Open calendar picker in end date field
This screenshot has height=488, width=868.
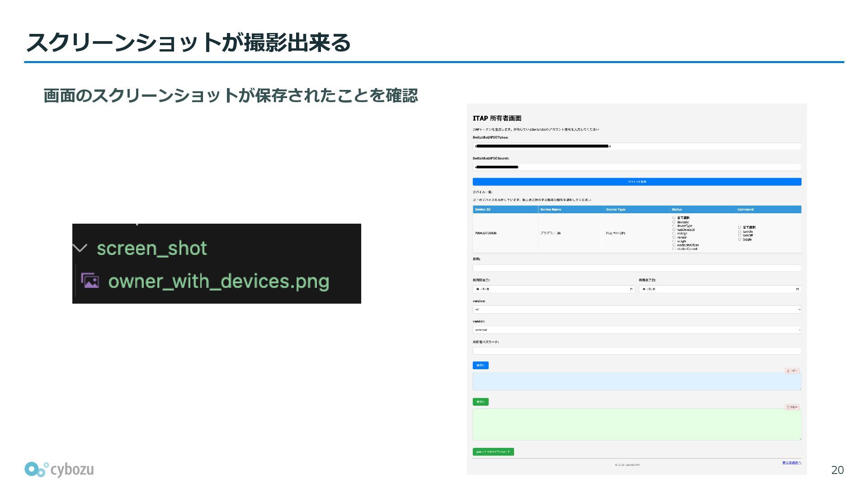797,289
